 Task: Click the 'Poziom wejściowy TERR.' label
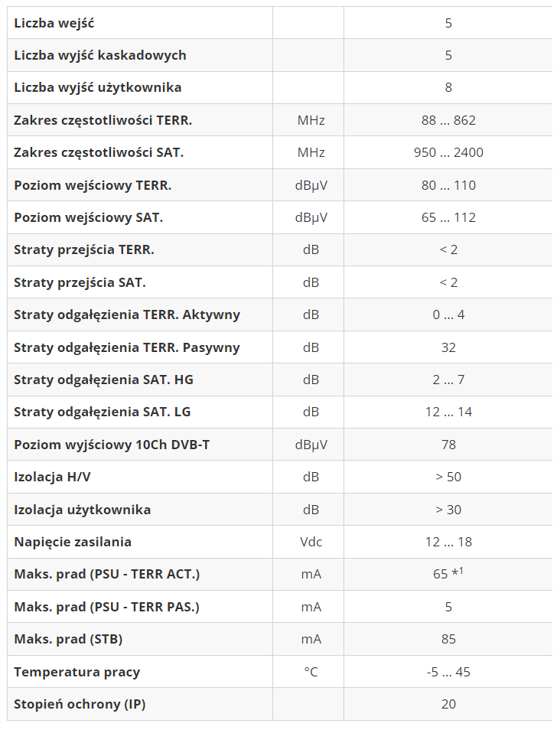point(93,185)
